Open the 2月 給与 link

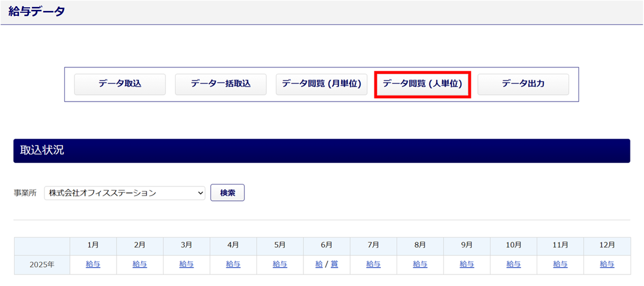[140, 264]
